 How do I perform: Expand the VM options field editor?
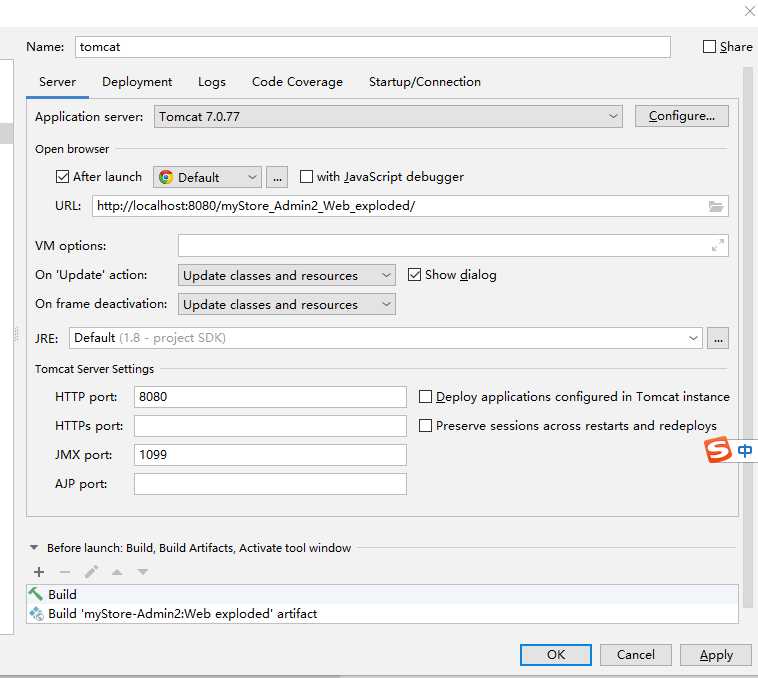(717, 245)
